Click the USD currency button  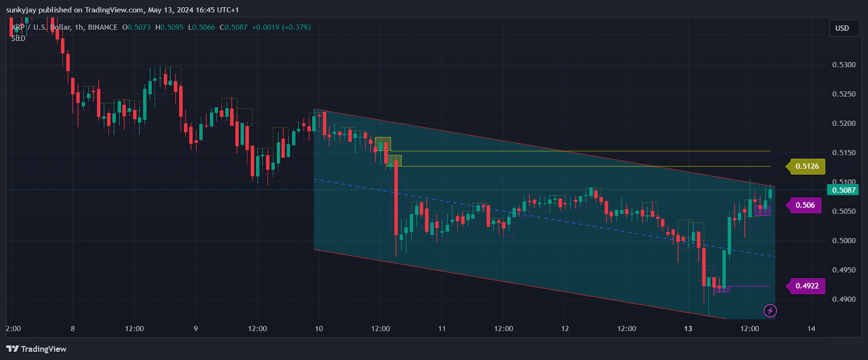pos(844,28)
